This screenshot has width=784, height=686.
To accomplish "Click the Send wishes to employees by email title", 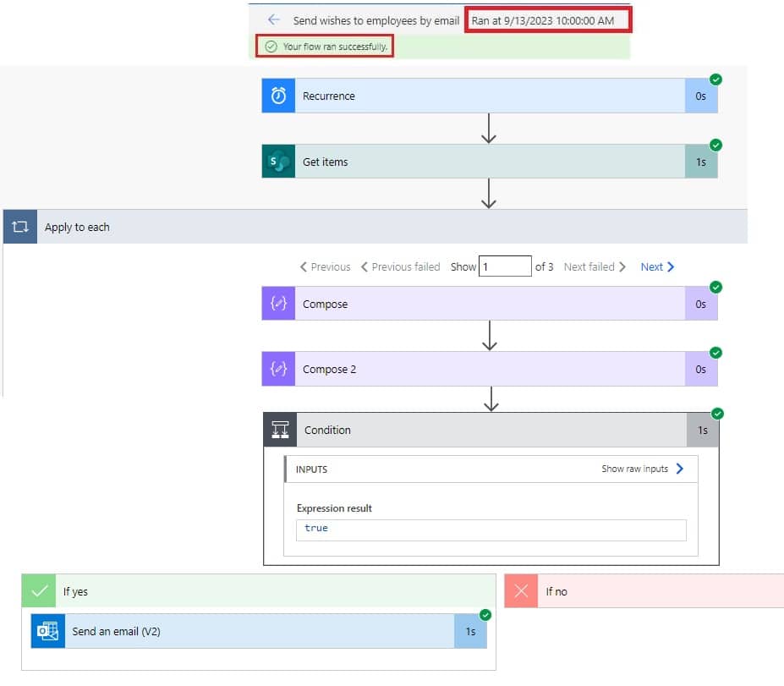I will coord(376,20).
